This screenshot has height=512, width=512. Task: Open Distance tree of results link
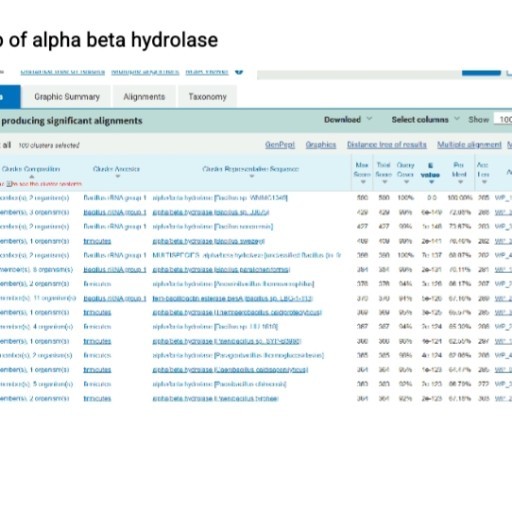coord(387,145)
